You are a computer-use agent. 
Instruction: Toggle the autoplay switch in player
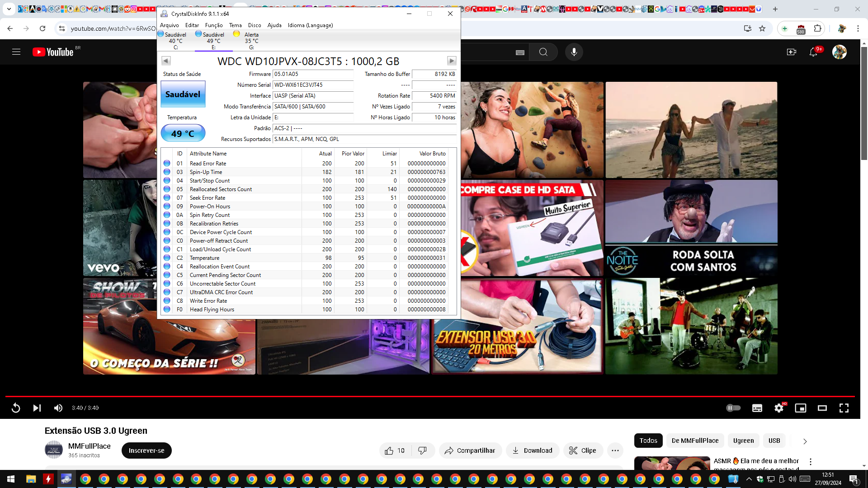[x=733, y=408]
